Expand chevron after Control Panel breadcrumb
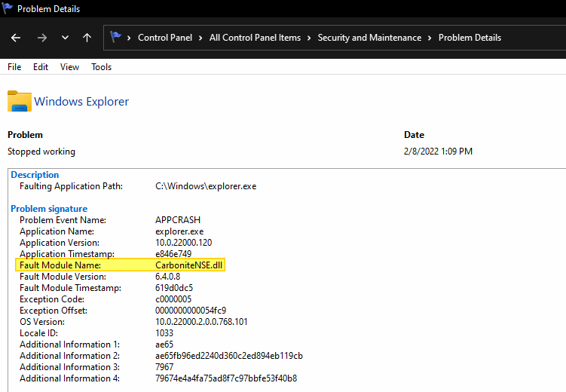The width and height of the screenshot is (566, 392). pyautogui.click(x=200, y=38)
